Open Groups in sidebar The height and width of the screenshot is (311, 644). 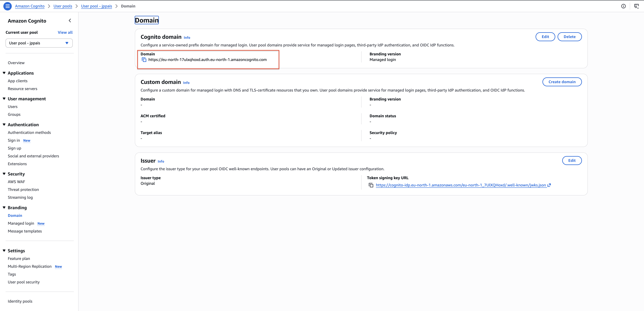point(14,114)
